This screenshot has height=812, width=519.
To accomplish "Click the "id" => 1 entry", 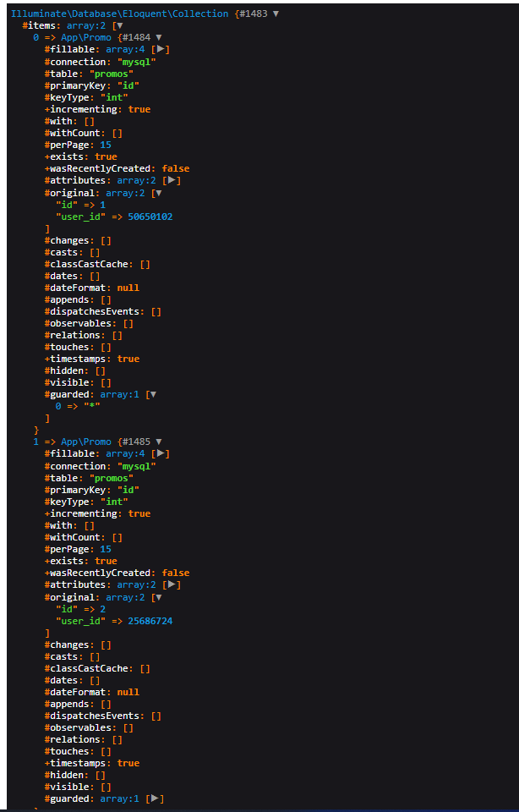I will 80,205.
